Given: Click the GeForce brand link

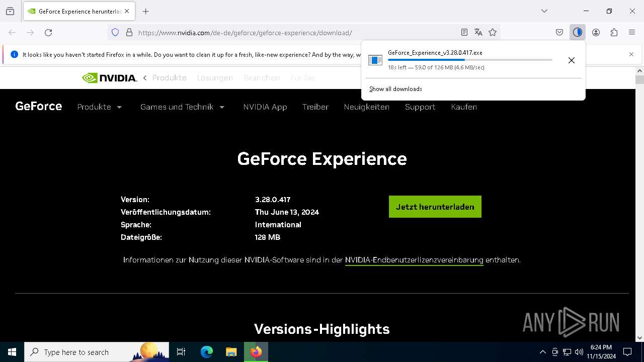Looking at the screenshot, I should [x=39, y=106].
